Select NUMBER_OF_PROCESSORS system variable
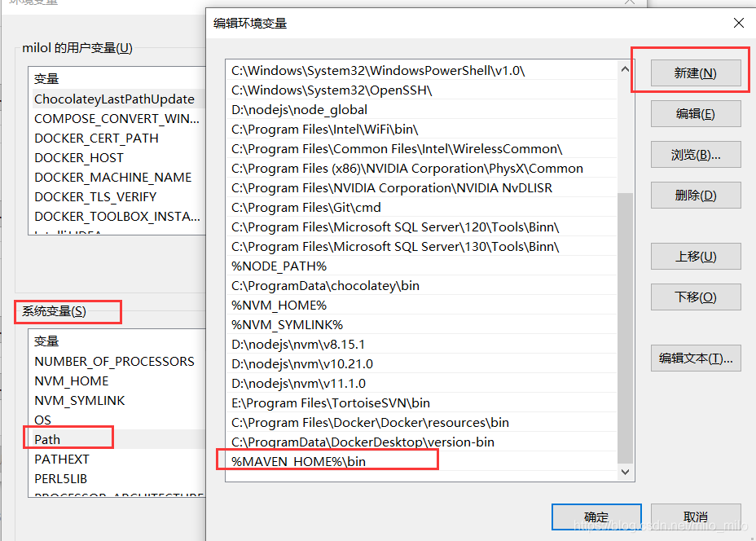The image size is (756, 541). (x=117, y=361)
